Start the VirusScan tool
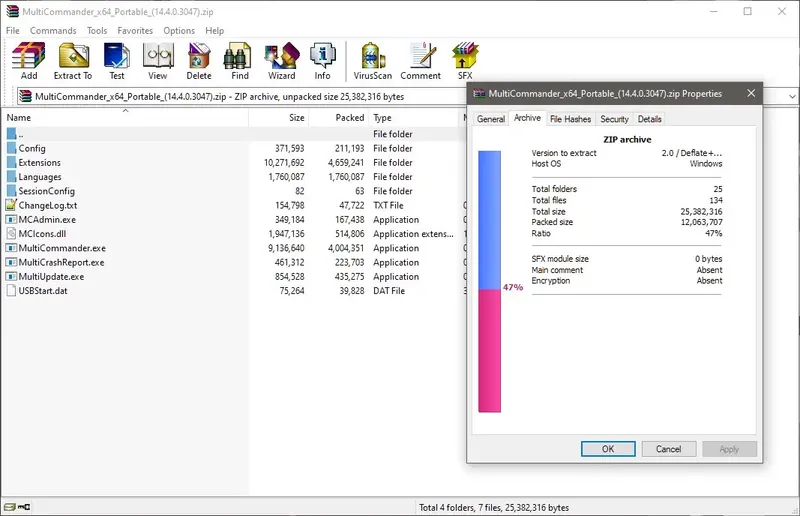Viewport: 800px width, 516px height. tap(373, 61)
